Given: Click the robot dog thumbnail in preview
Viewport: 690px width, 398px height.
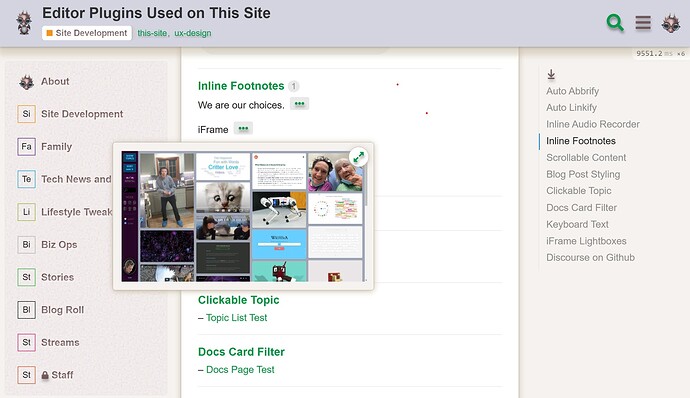Looking at the screenshot, I should [x=279, y=210].
